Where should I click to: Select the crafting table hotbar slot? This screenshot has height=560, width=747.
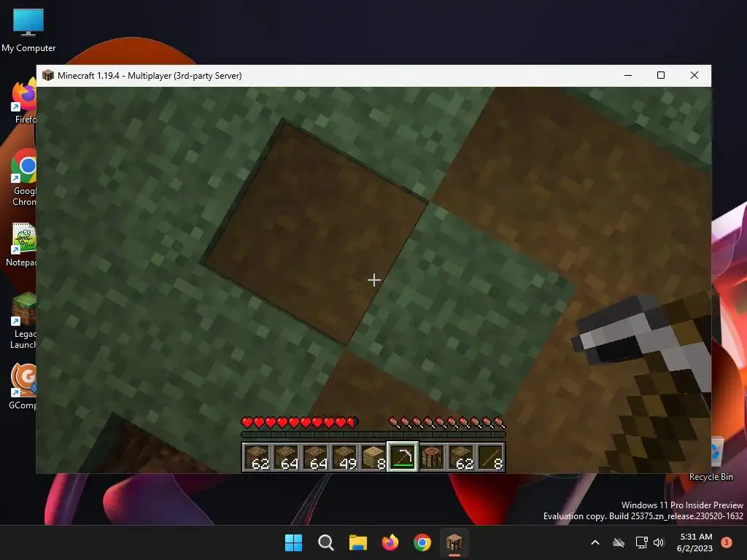point(432,457)
